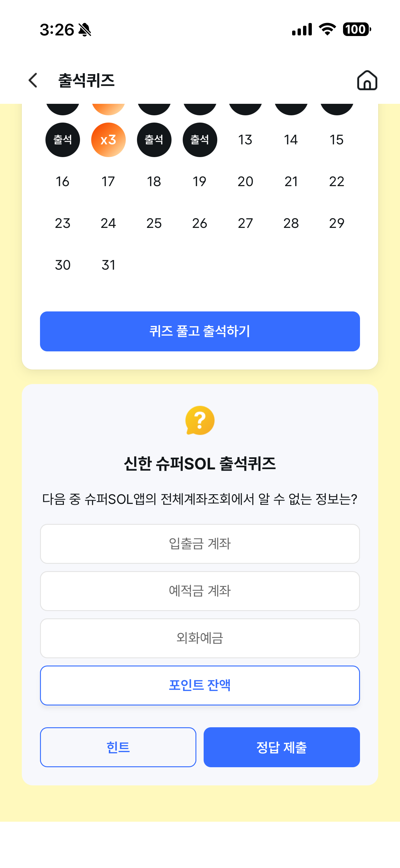Select calendar day 31
Image resolution: width=400 pixels, height=868 pixels.
[108, 265]
